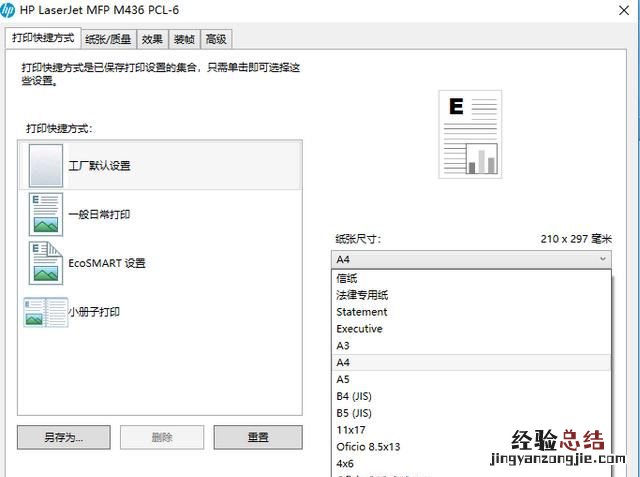Switch to the 装帧 tab

tap(184, 39)
